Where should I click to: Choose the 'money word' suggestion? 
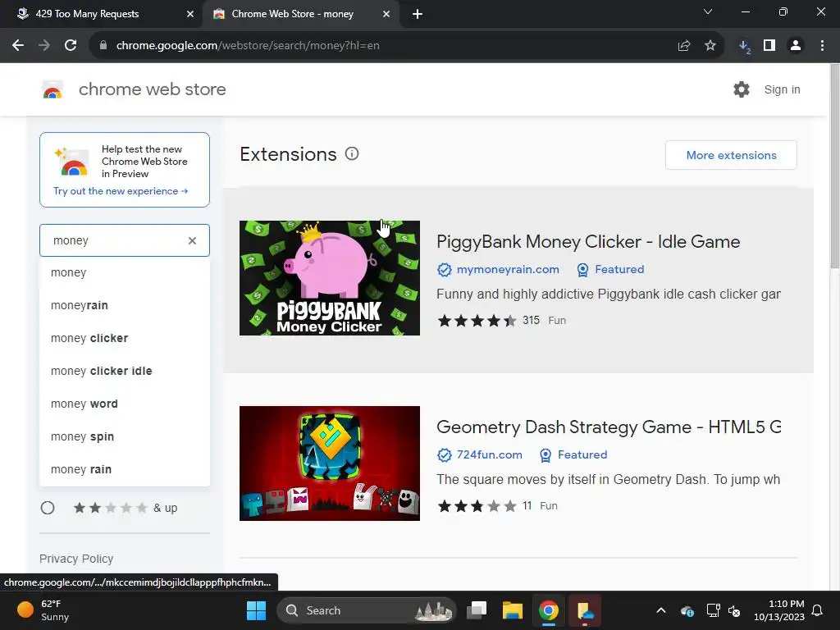point(125,404)
